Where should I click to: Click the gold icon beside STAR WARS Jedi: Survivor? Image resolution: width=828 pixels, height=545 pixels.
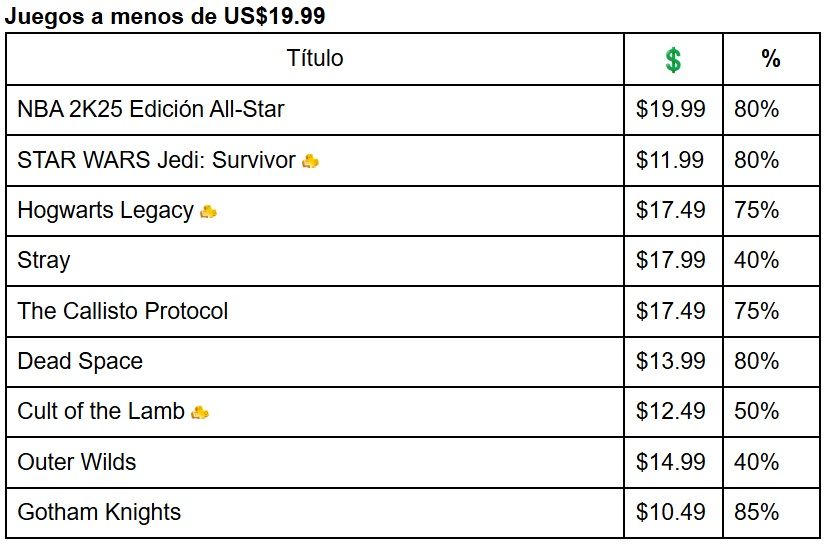(310, 161)
